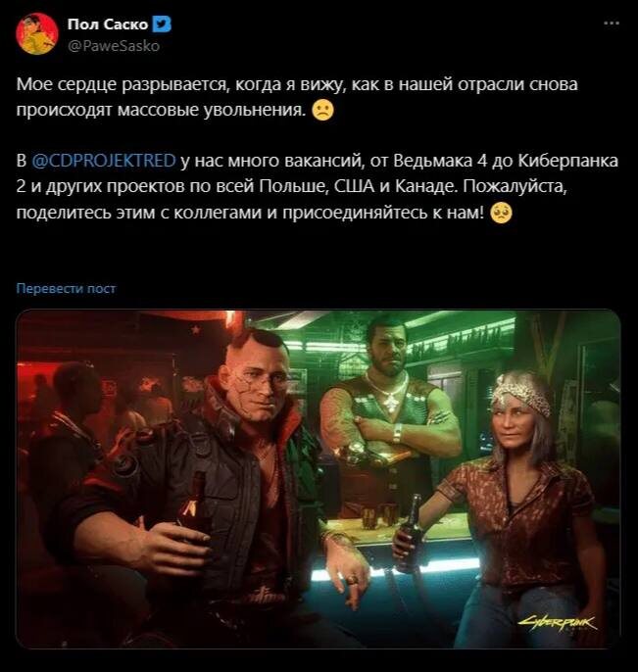Viewport: 638px width, 672px height.
Task: Click the paragraph mentioning Ведьмака 4 vacancies
Action: [x=318, y=186]
